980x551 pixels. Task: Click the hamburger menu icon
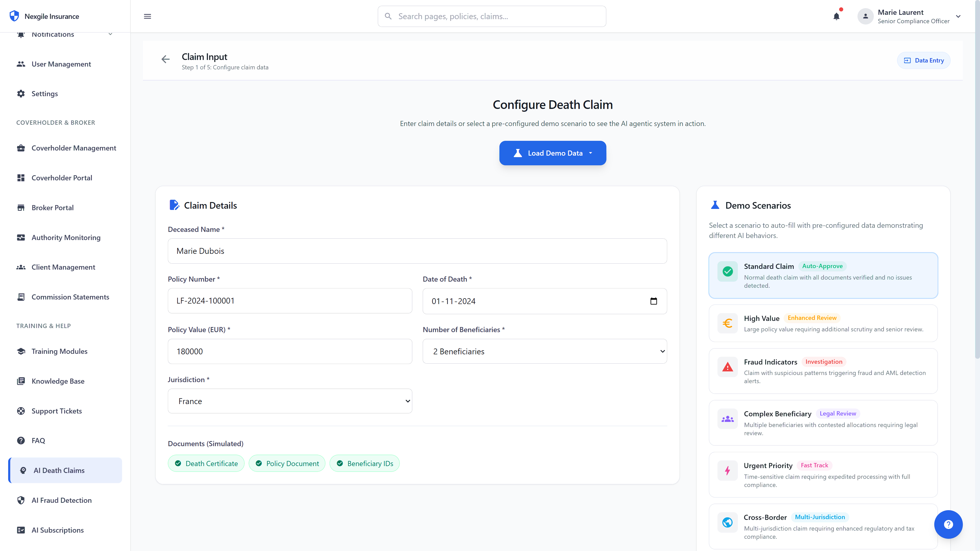click(x=147, y=16)
